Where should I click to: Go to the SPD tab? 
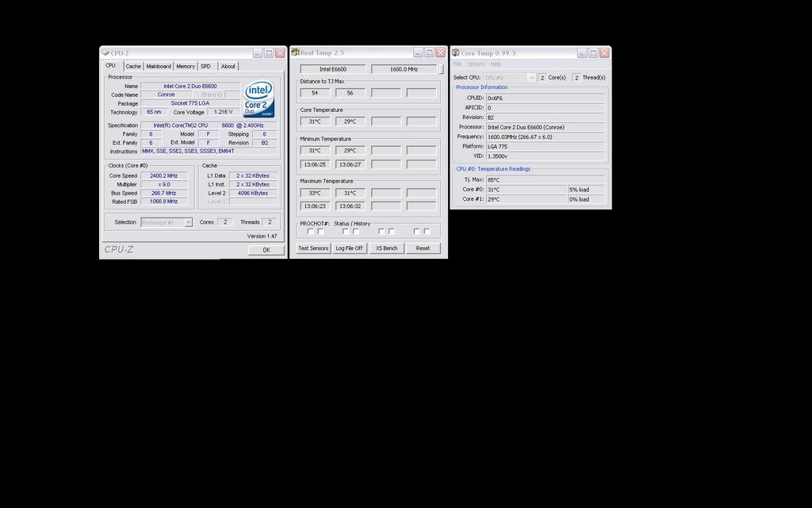click(x=205, y=67)
